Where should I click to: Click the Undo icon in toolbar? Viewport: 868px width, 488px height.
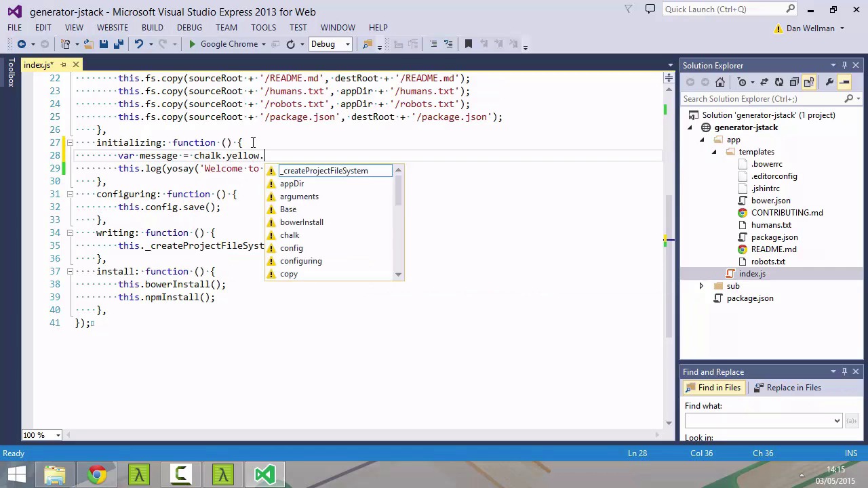tap(138, 44)
